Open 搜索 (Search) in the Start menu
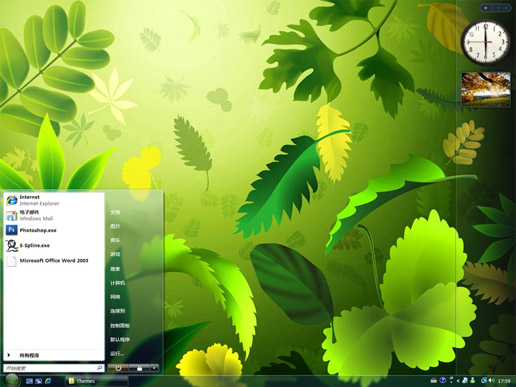 pyautogui.click(x=115, y=269)
